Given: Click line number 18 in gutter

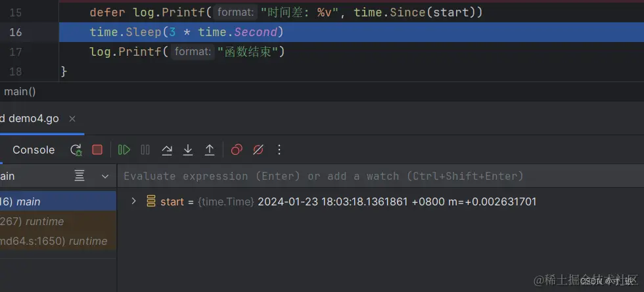Looking at the screenshot, I should point(15,72).
